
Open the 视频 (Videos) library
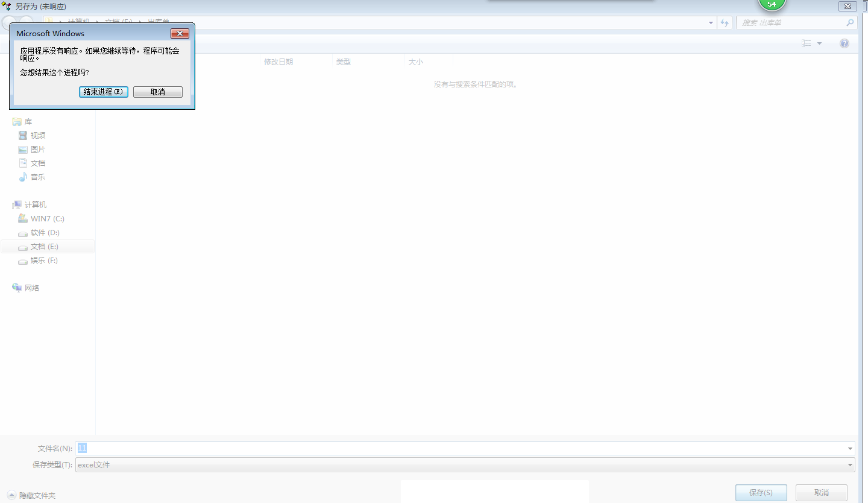tap(37, 136)
